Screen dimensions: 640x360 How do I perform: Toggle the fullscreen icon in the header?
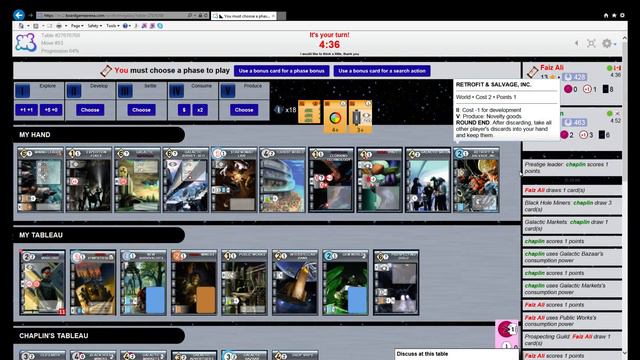(x=591, y=43)
